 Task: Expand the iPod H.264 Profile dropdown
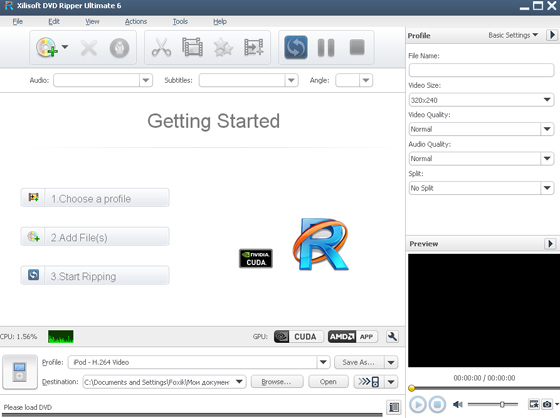323,362
